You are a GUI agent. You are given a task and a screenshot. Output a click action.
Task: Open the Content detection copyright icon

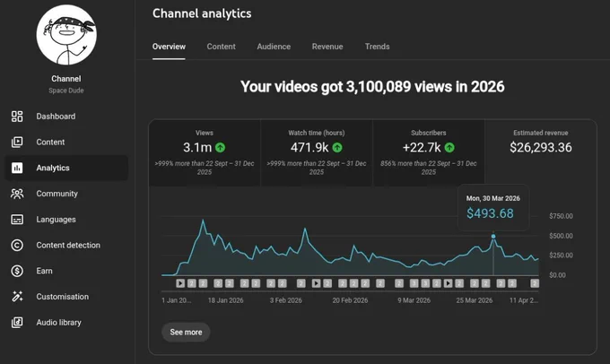click(17, 245)
